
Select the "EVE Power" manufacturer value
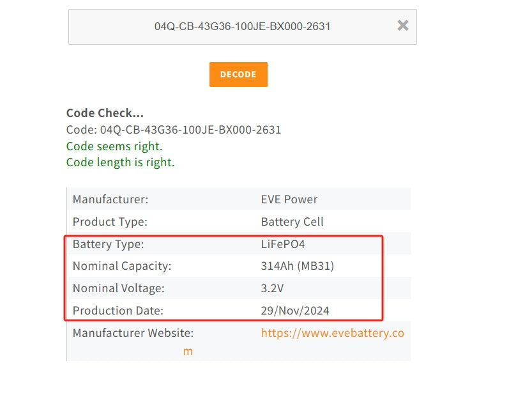pyautogui.click(x=289, y=199)
